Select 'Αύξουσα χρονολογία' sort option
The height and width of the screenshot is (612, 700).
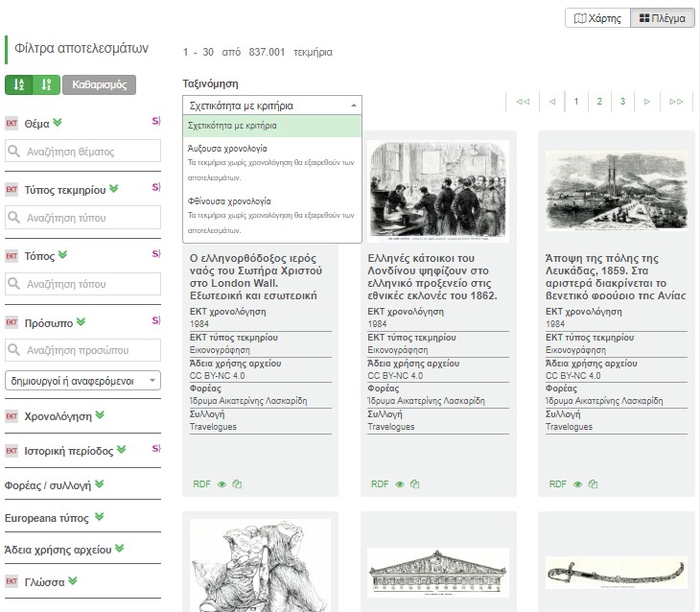click(228, 149)
